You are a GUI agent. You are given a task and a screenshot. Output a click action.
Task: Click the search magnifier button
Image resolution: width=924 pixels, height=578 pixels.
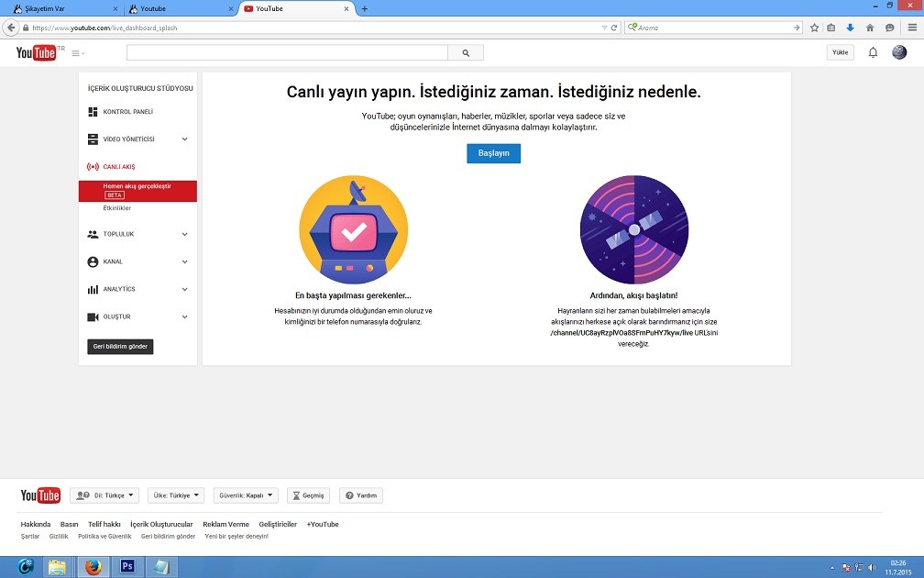[466, 52]
